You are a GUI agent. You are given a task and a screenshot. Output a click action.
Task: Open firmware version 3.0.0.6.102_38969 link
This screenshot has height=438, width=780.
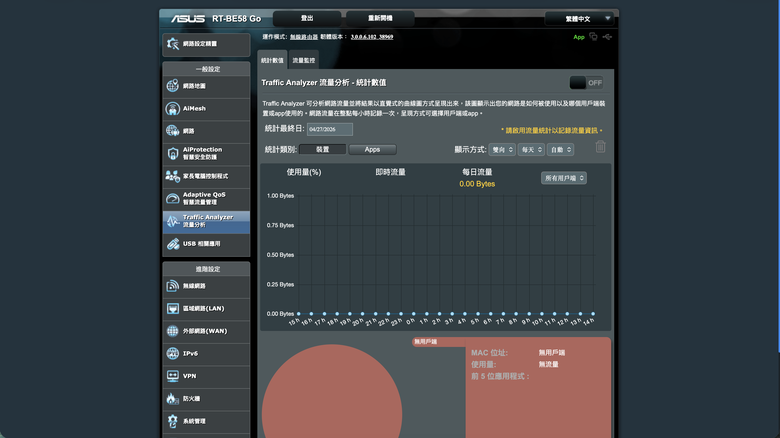372,37
